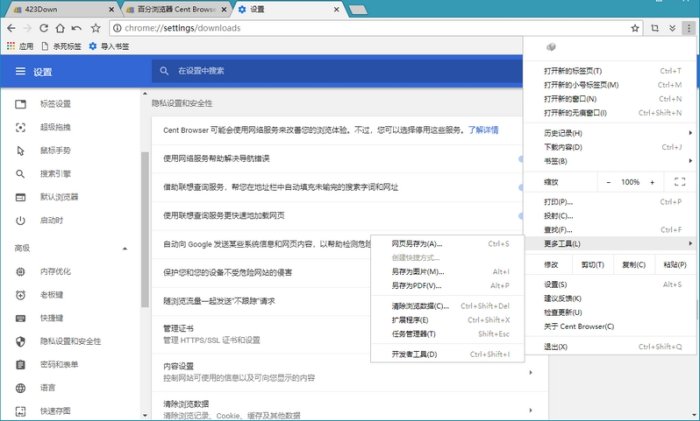Viewport: 700px width, 421px height.
Task: Click the fullscreen icon in zoom row
Action: pos(679,182)
